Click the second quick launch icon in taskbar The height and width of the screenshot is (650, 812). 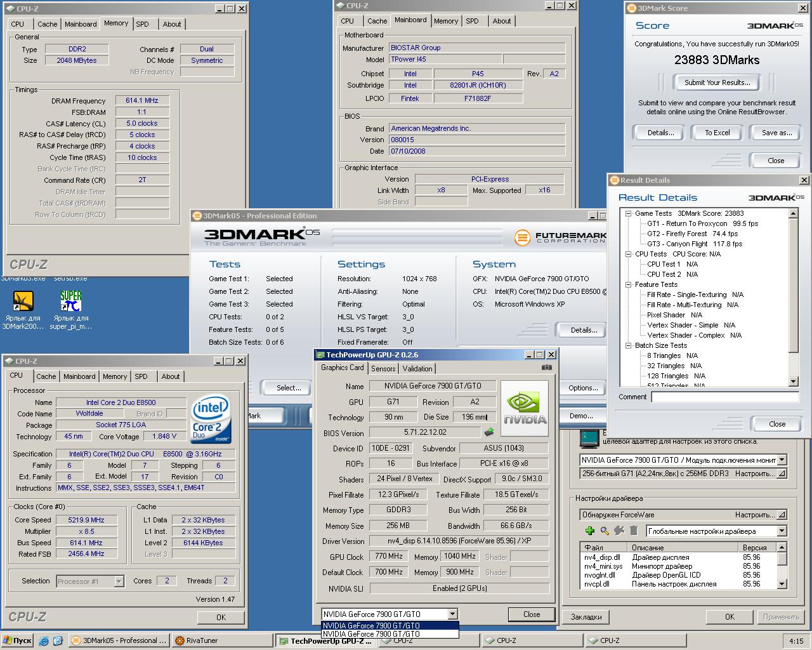(x=58, y=640)
